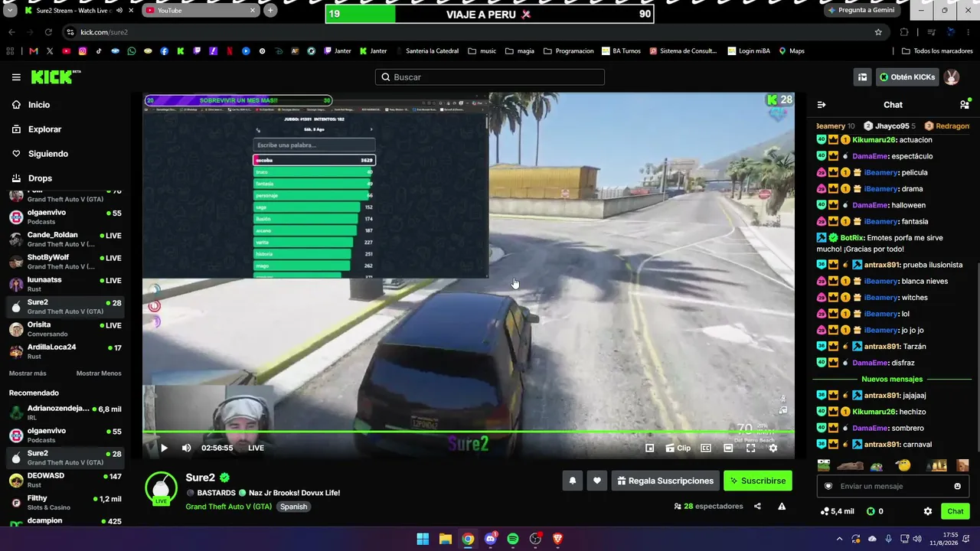
Task: Click the green Suscribirse button
Action: tap(758, 481)
